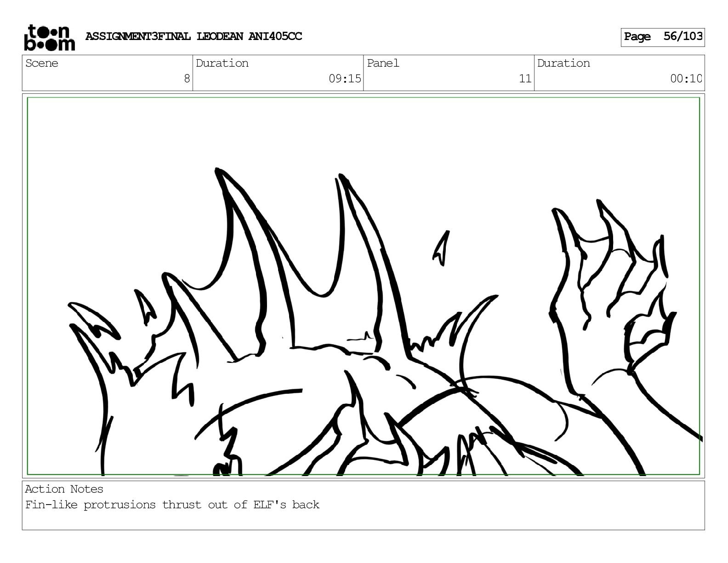Viewport: 728px width, 563px height.
Task: Click the panel duration value '00:10'
Action: pyautogui.click(x=686, y=79)
